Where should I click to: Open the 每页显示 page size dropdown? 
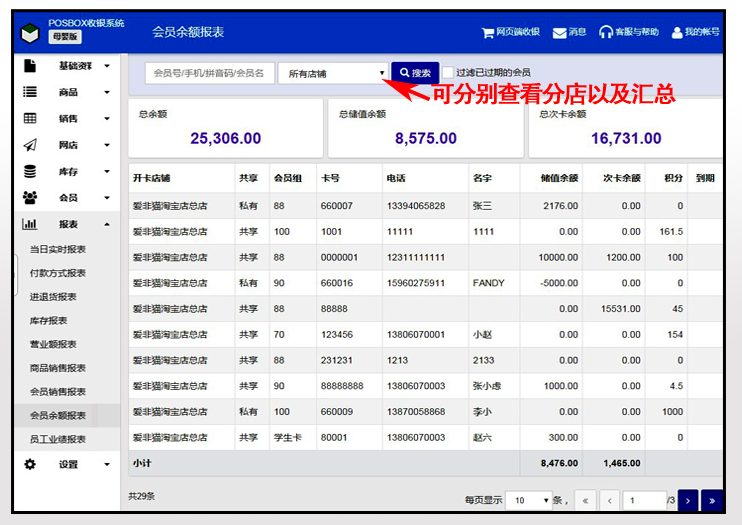click(529, 500)
